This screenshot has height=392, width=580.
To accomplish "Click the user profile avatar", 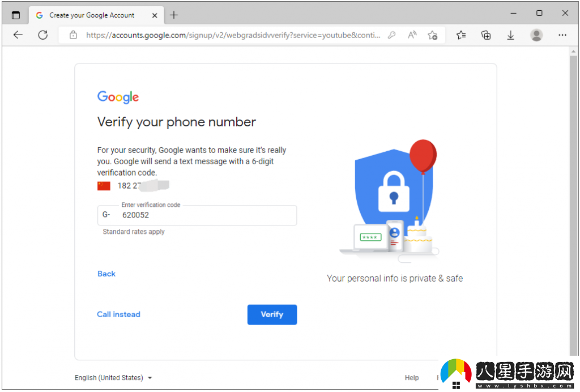I will (536, 35).
